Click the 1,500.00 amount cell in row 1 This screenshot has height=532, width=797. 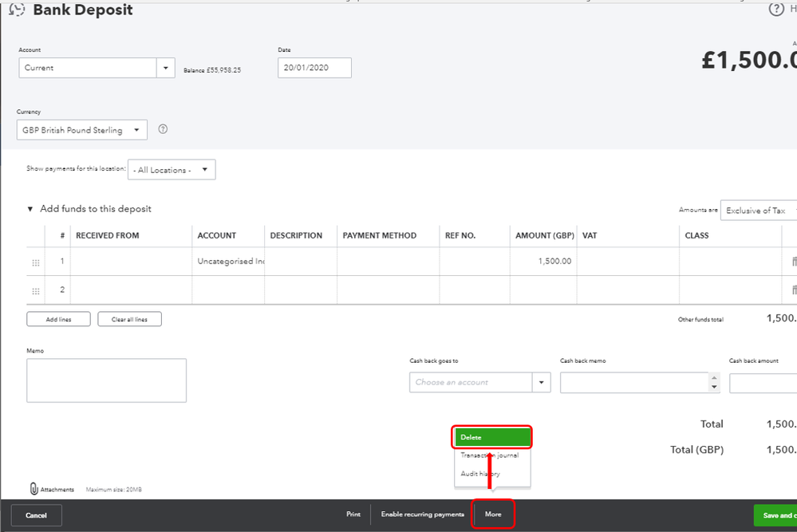tap(543, 261)
